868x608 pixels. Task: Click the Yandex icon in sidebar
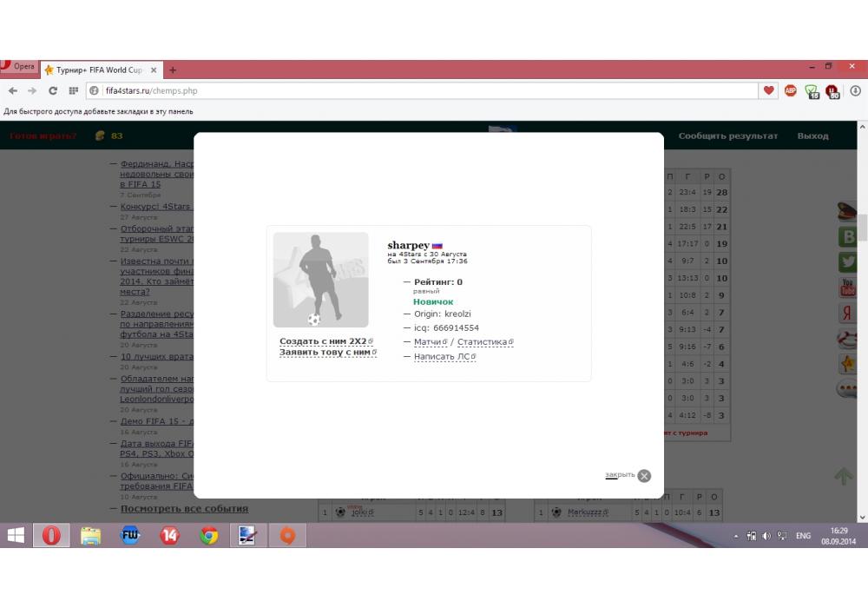848,314
